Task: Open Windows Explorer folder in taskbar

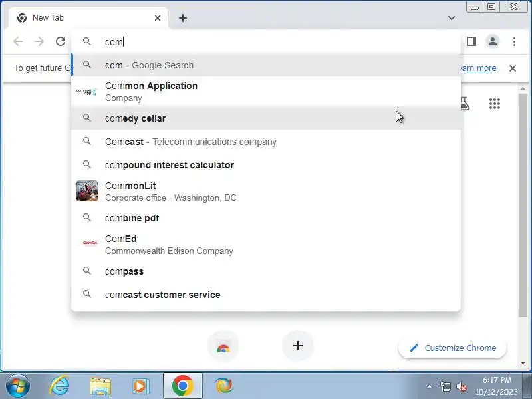Action: pyautogui.click(x=100, y=386)
